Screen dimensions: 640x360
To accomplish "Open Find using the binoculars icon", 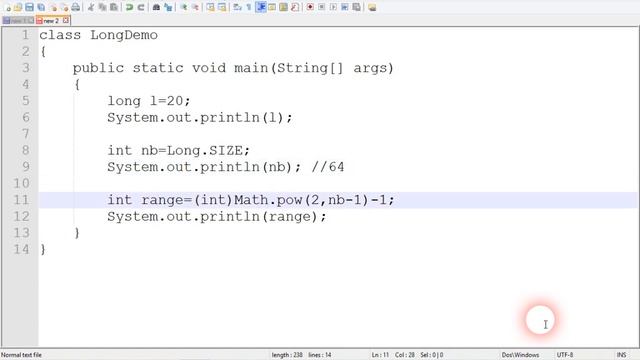I will pyautogui.click(x=156, y=7).
